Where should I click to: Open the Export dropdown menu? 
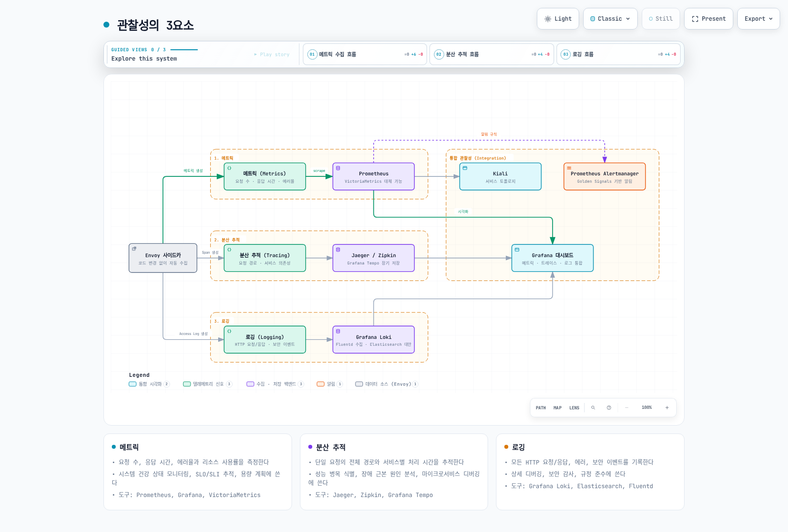(x=758, y=19)
